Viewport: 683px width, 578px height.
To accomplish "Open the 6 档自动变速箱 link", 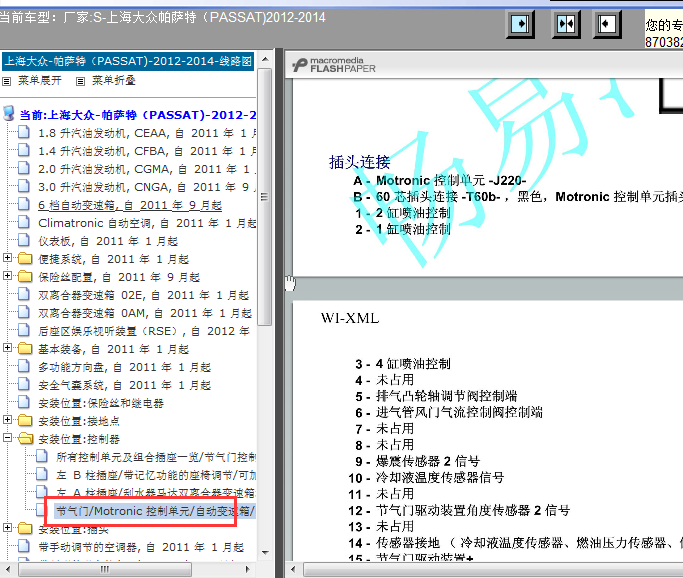I will 130,205.
